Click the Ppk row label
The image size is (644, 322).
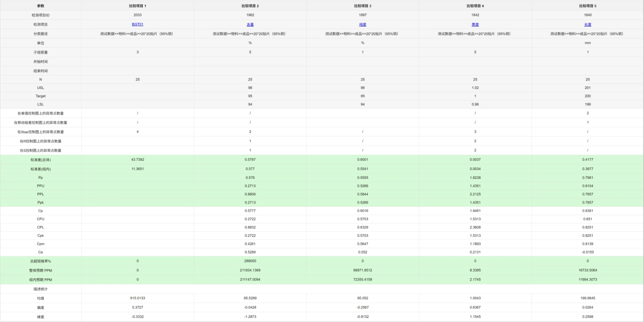[x=40, y=203]
